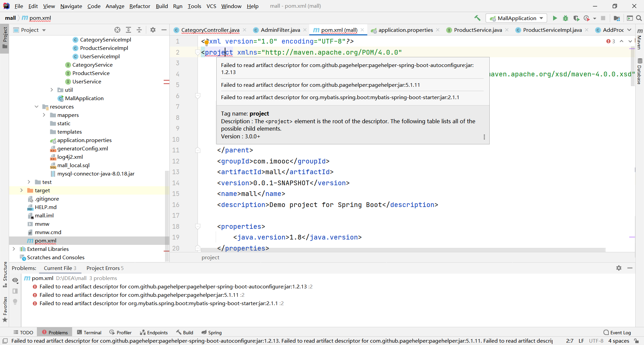Open the Favorites tool window on the left

(5, 310)
